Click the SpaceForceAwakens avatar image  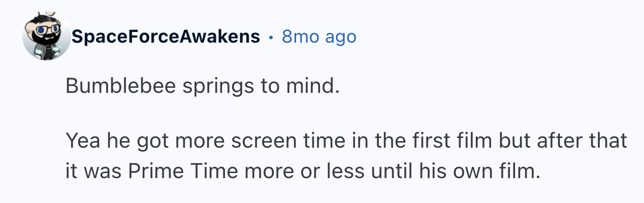pyautogui.click(x=46, y=37)
